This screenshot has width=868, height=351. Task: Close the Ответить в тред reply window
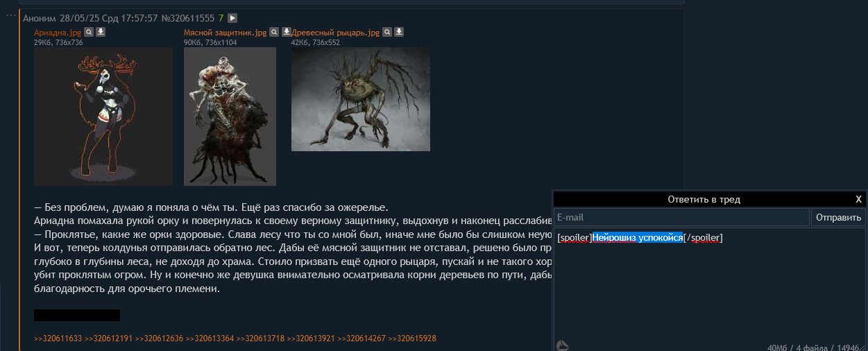858,199
